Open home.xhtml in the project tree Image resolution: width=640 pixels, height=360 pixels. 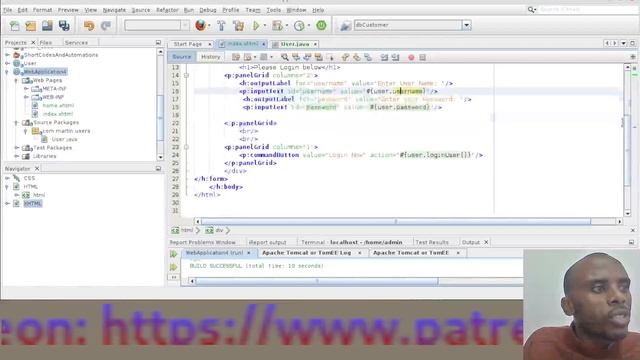(x=58, y=105)
